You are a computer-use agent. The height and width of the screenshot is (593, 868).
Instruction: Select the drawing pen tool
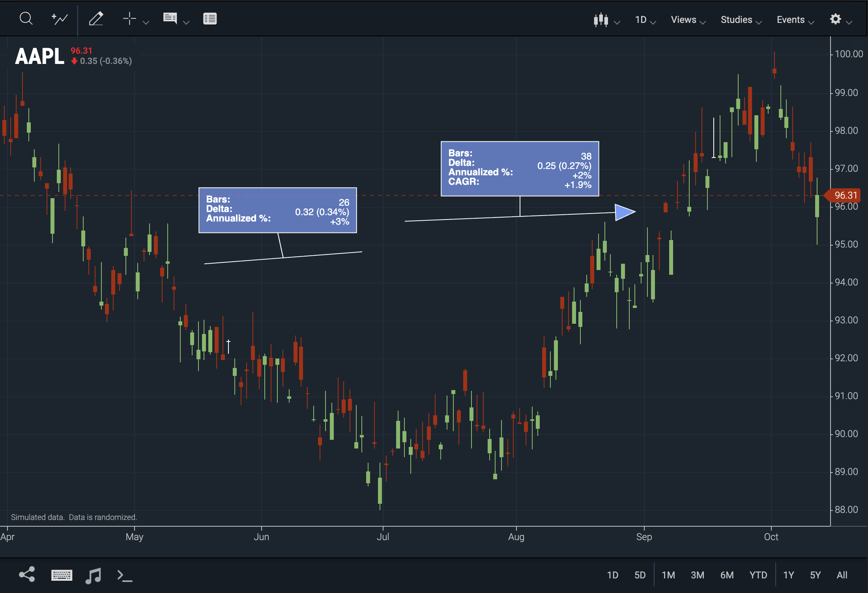[97, 19]
